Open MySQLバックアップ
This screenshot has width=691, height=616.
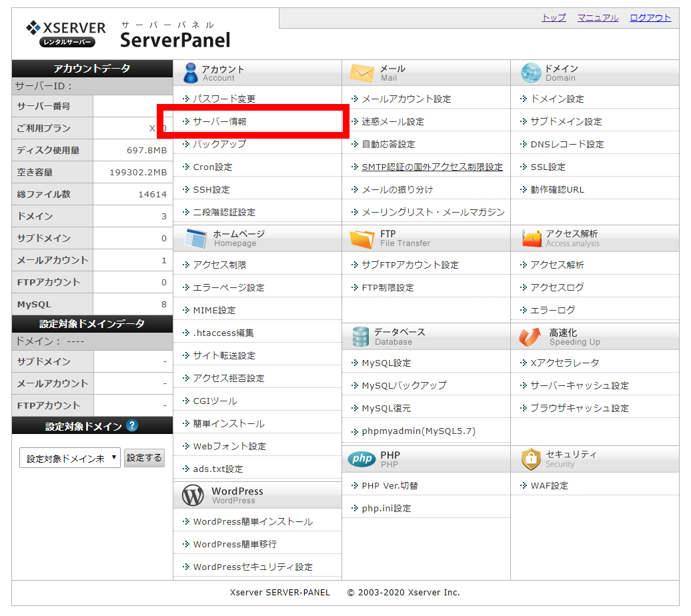click(x=404, y=385)
